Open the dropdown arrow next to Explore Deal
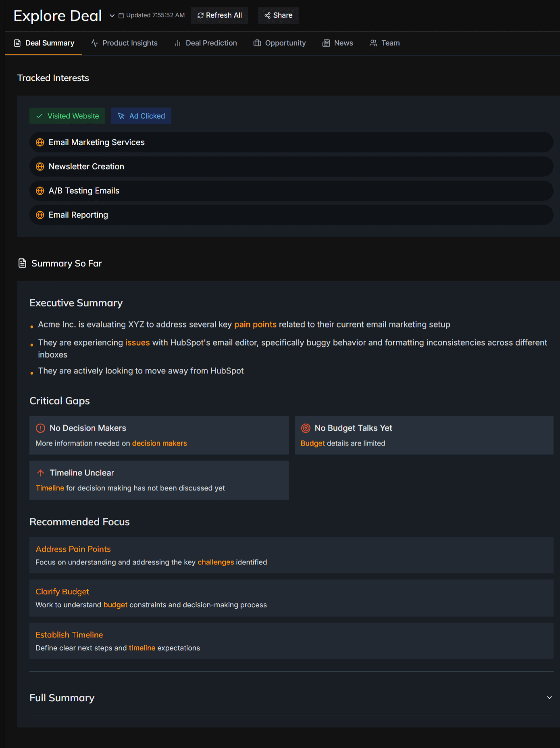This screenshot has height=748, width=560. click(x=112, y=15)
